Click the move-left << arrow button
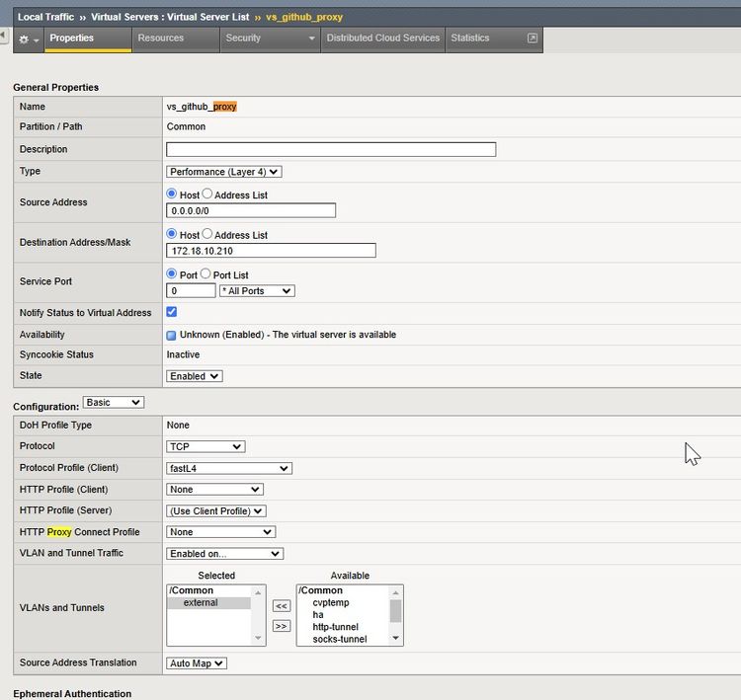 click(281, 606)
